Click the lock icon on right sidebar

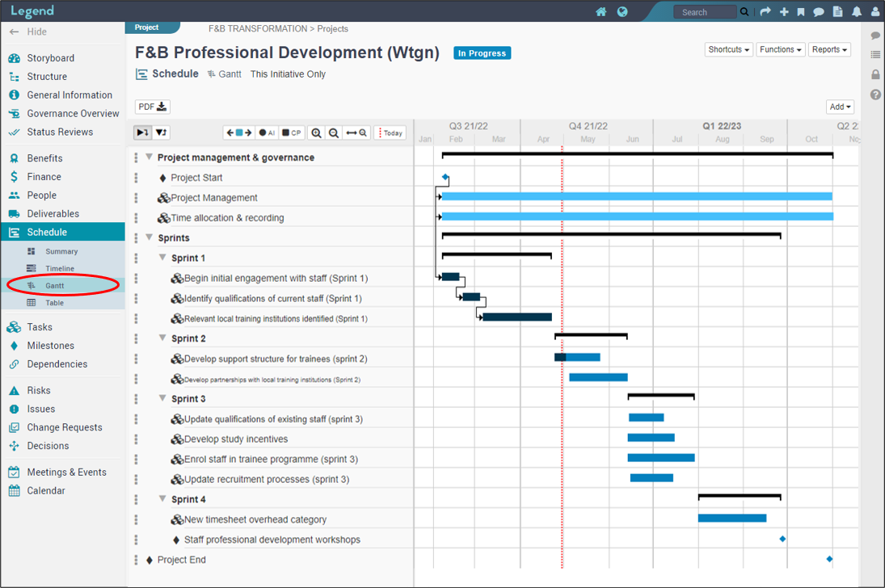875,74
